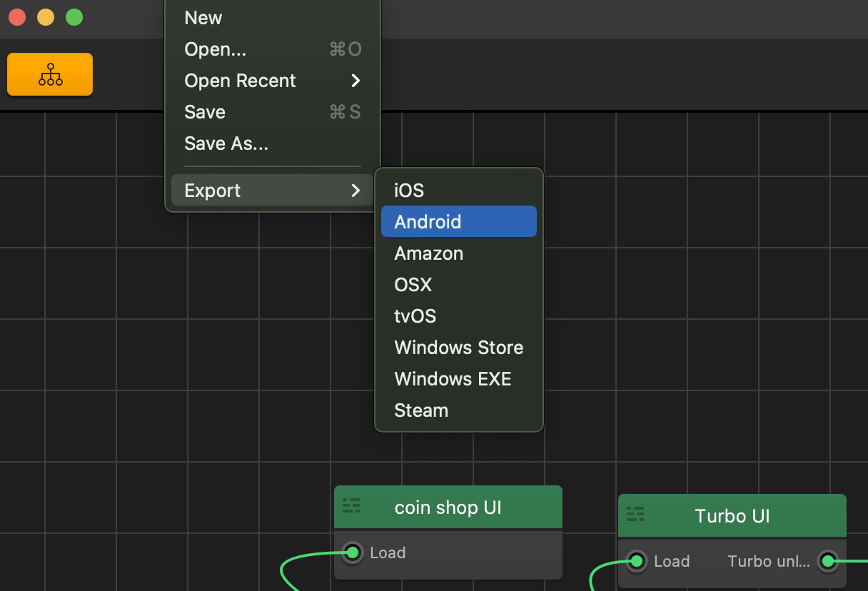Select Windows Store export
The width and height of the screenshot is (868, 591).
tap(459, 348)
